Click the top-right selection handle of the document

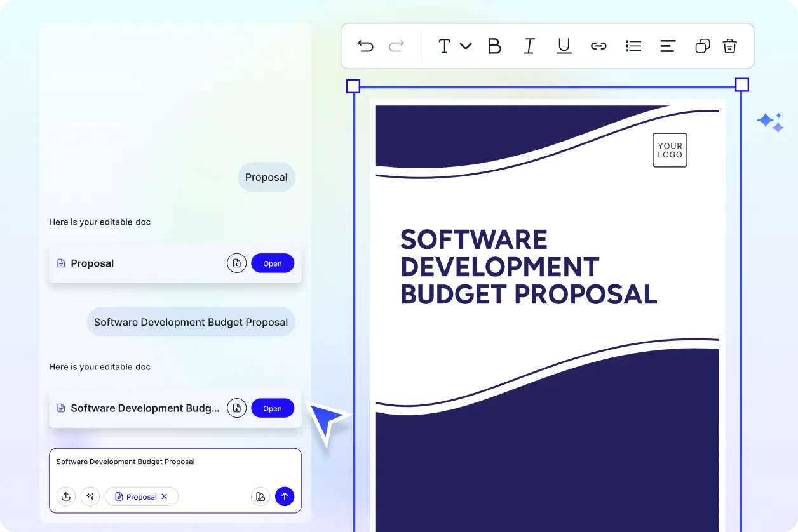(741, 85)
